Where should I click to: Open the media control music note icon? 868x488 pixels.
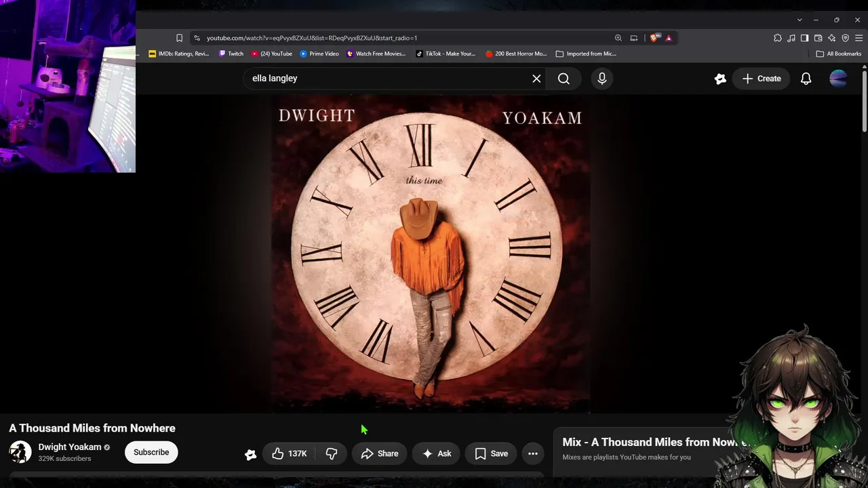(791, 38)
